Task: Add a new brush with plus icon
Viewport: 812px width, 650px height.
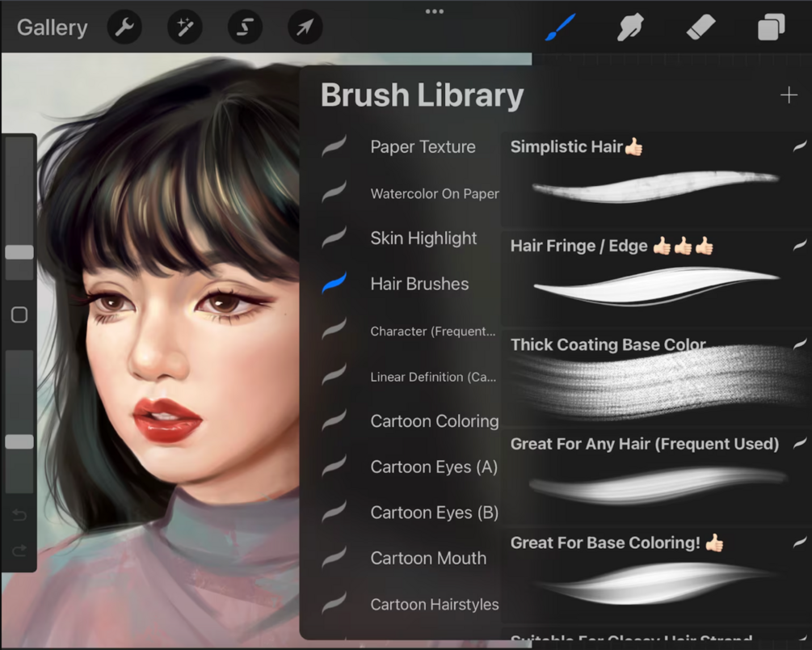Action: (x=789, y=95)
